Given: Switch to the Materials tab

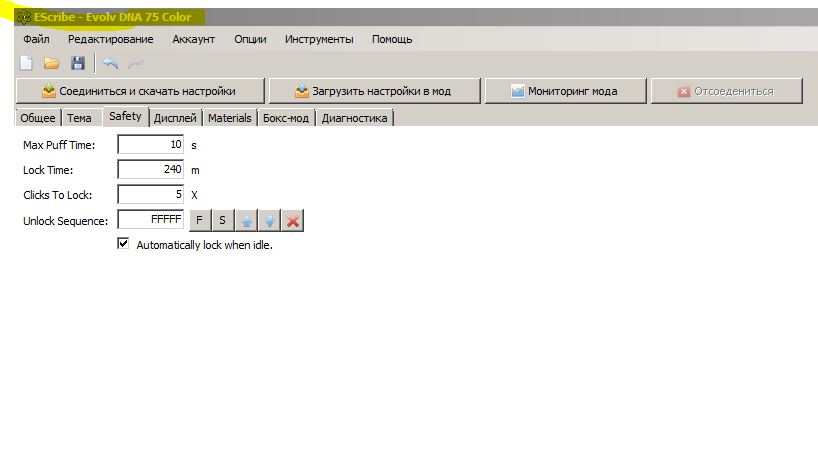Looking at the screenshot, I should click(230, 118).
